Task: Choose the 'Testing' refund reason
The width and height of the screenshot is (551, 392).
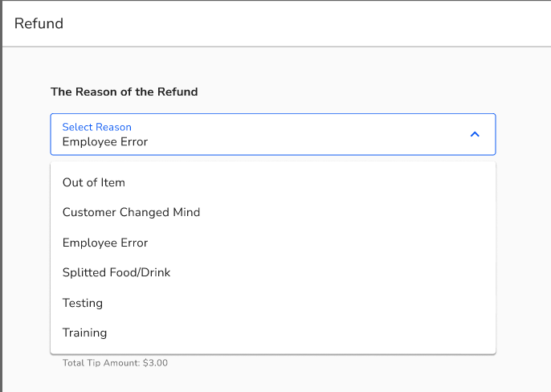Action: coord(83,303)
